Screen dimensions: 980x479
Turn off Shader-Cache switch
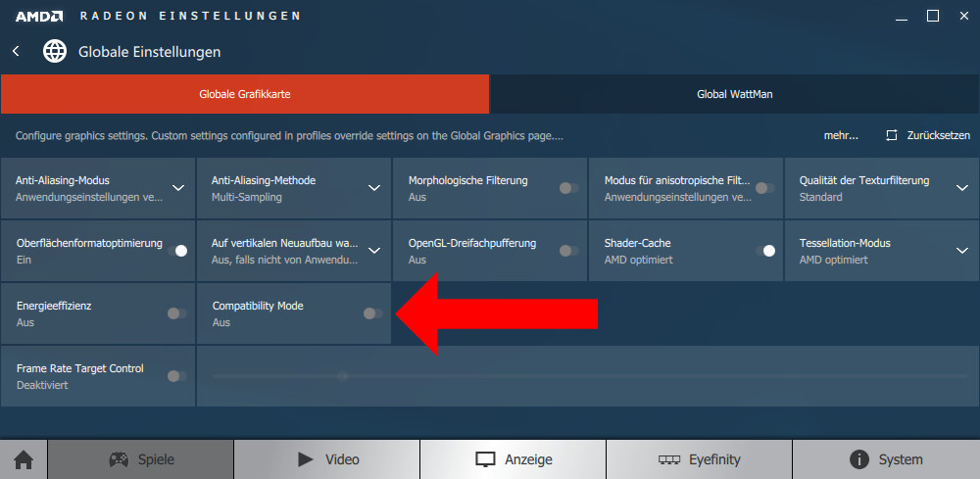(x=765, y=251)
